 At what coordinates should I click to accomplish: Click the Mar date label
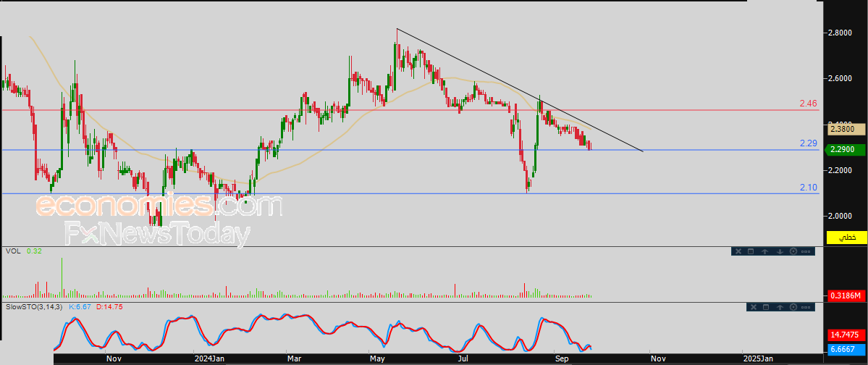(x=295, y=359)
